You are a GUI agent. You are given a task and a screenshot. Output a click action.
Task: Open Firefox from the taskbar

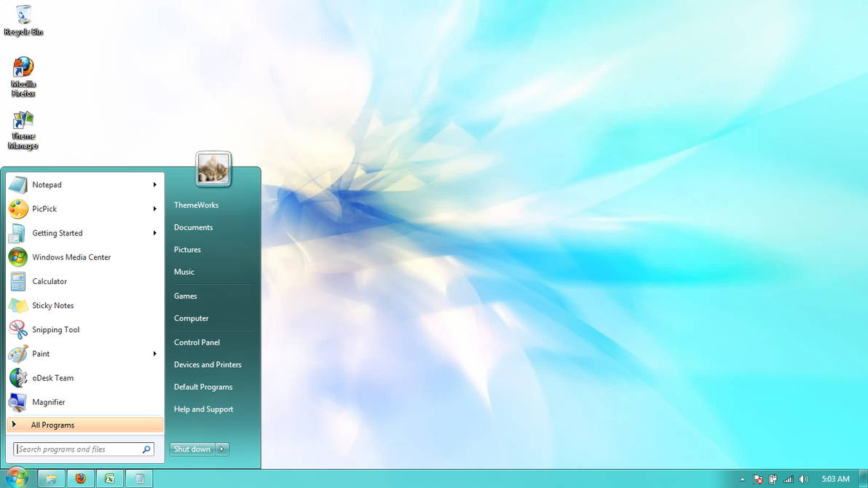coord(80,479)
